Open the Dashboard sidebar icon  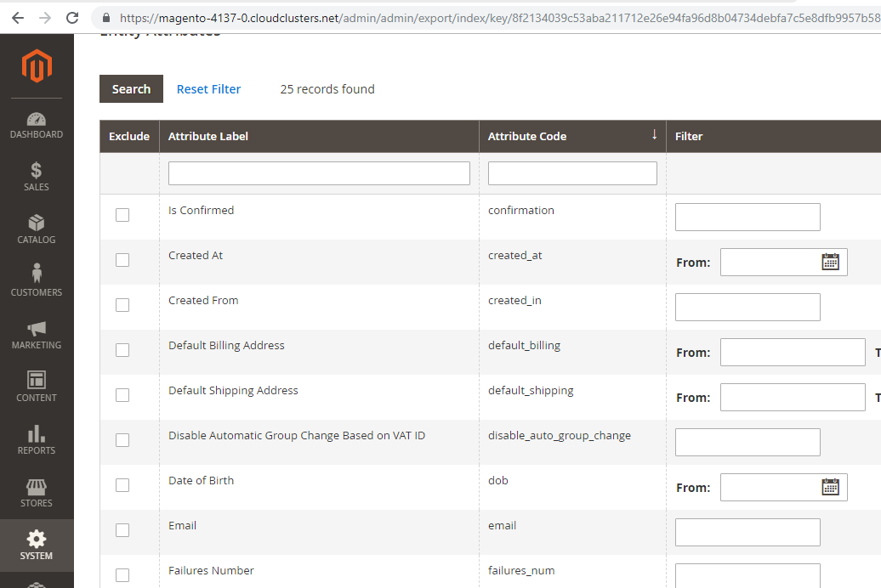[x=37, y=120]
